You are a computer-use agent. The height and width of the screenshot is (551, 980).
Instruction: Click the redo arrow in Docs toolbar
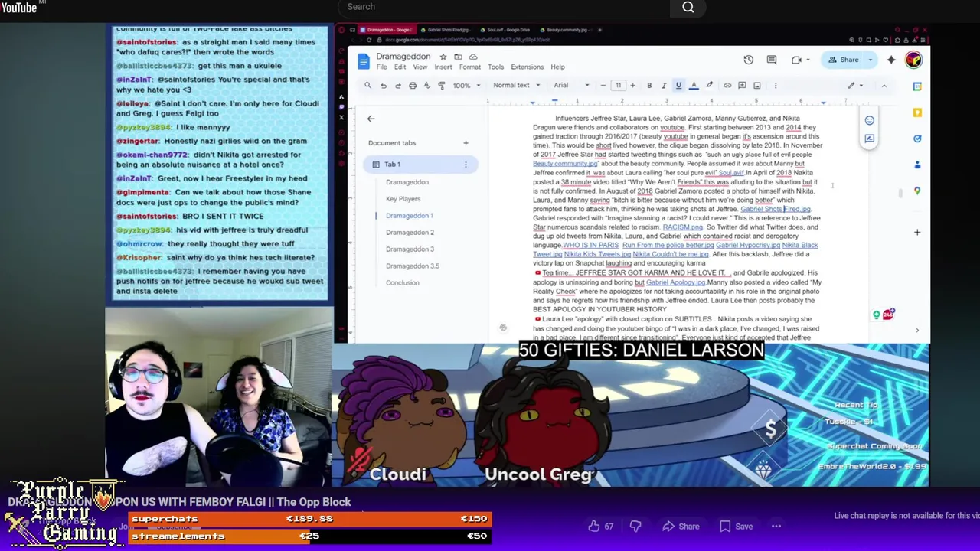[x=398, y=86]
